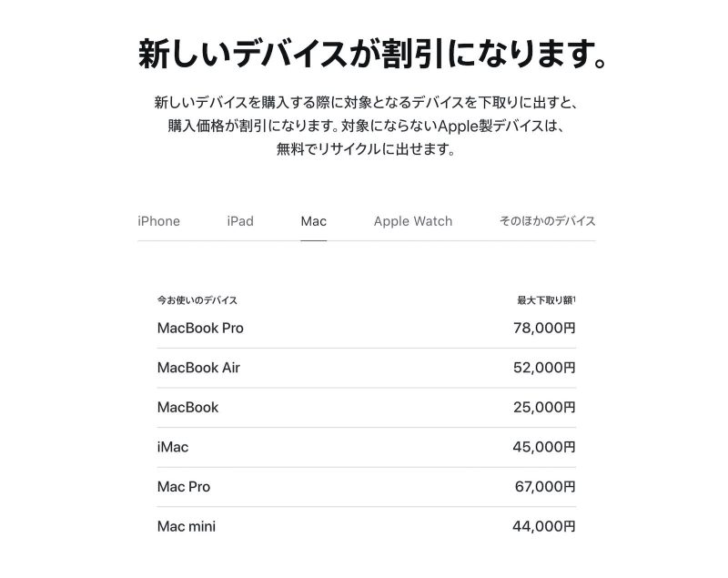Click the 52,000円 value for MacBook Air
Image resolution: width=728 pixels, height=578 pixels.
click(x=547, y=368)
